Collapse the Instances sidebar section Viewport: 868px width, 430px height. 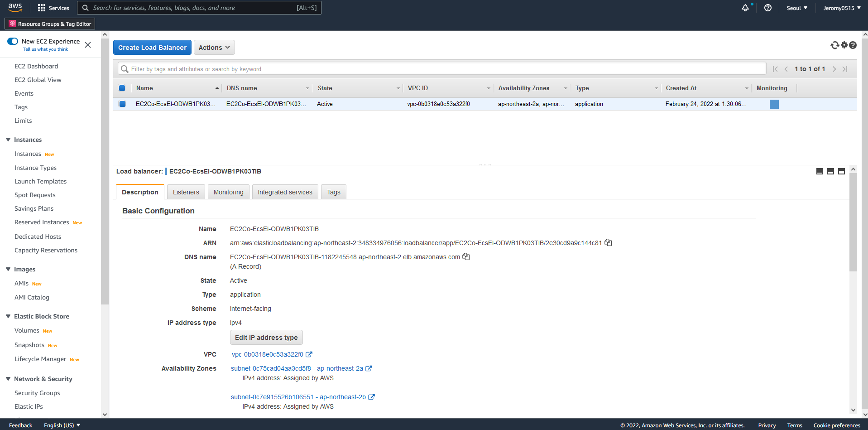click(x=8, y=140)
